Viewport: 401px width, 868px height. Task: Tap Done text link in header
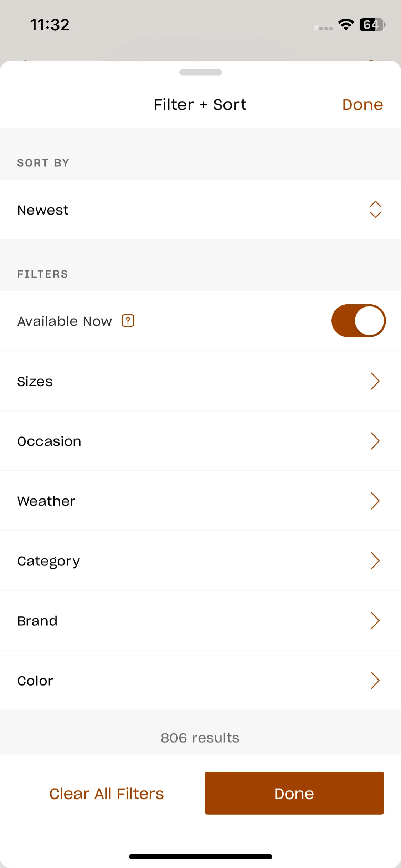coord(363,105)
